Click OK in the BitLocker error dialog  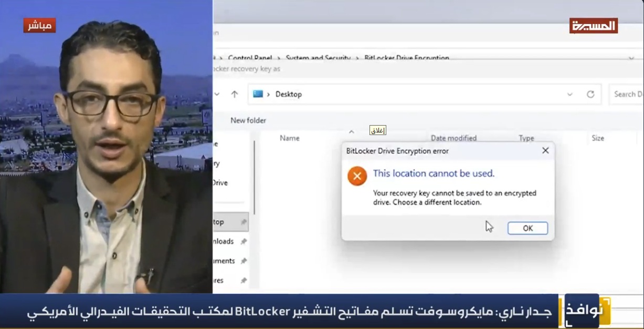click(527, 228)
